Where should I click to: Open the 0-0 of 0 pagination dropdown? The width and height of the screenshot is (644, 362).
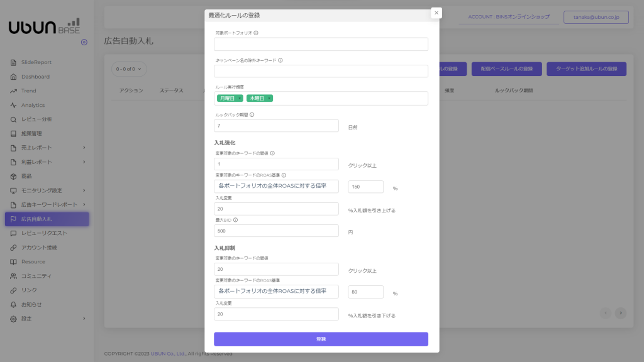click(x=129, y=69)
